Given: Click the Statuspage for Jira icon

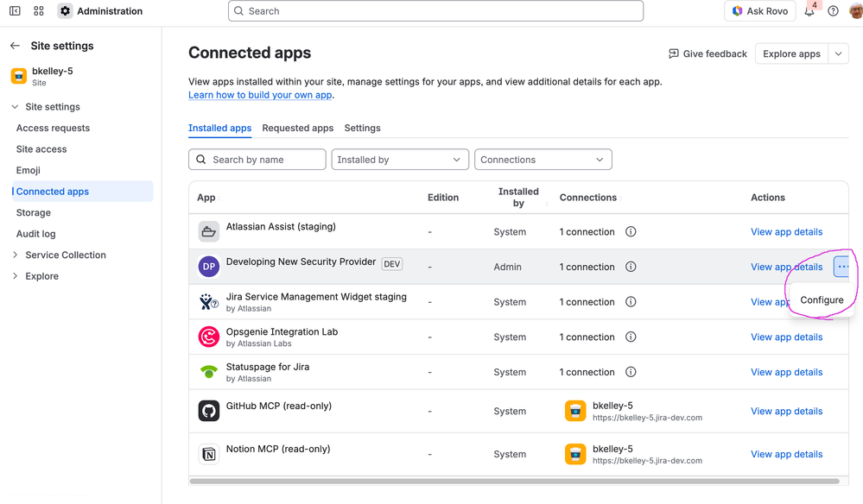Looking at the screenshot, I should pyautogui.click(x=208, y=372).
